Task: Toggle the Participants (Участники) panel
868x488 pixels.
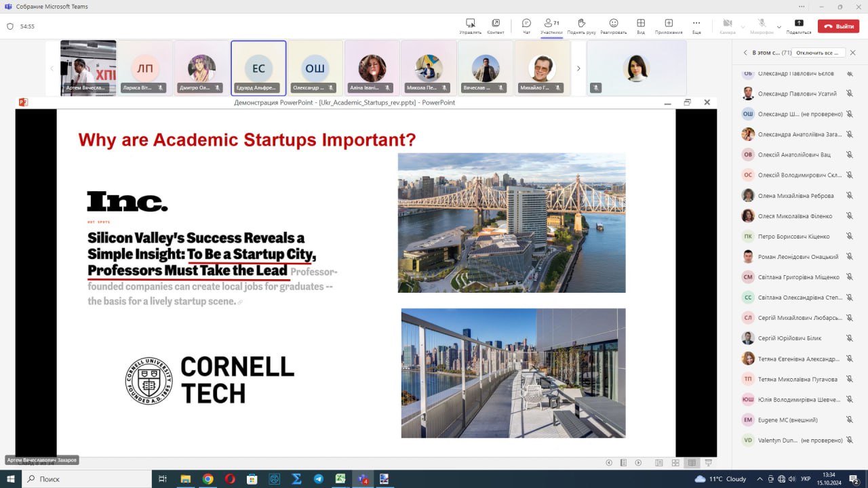Action: (551, 26)
